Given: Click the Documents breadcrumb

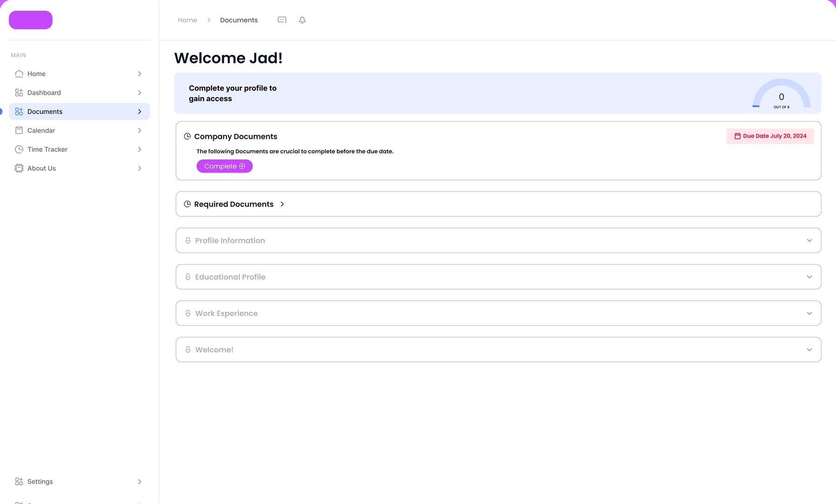Looking at the screenshot, I should click(x=239, y=20).
